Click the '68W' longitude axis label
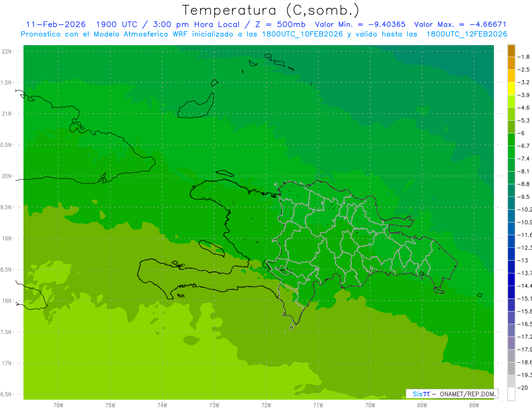This screenshot has height=411, width=532. [x=474, y=405]
